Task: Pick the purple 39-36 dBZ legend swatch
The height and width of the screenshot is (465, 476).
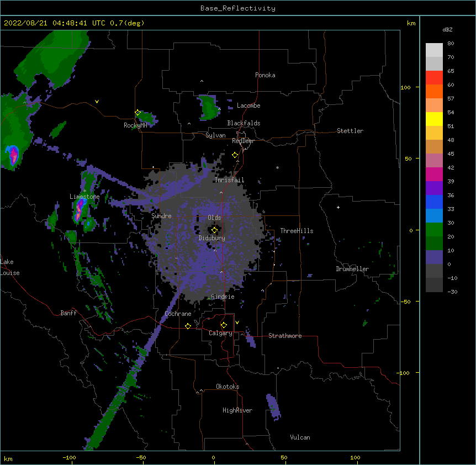Action: point(434,188)
